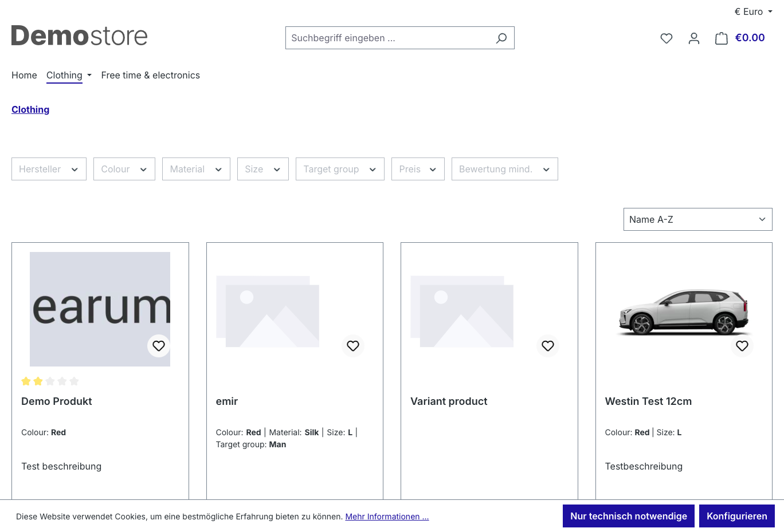Expand the Size filter

(x=263, y=169)
